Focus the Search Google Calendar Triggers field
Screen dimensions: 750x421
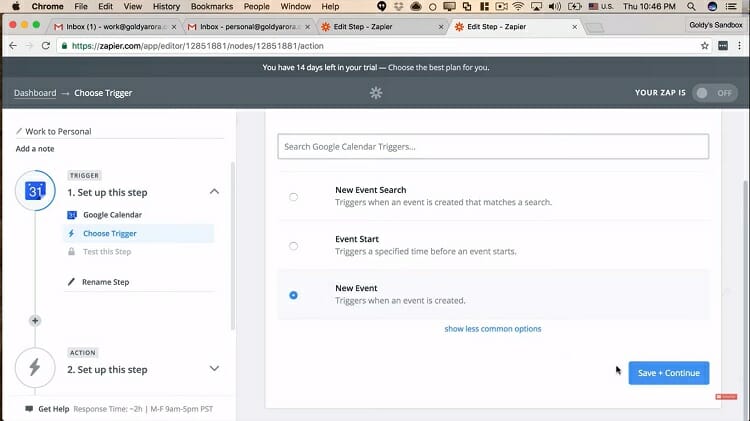(493, 146)
